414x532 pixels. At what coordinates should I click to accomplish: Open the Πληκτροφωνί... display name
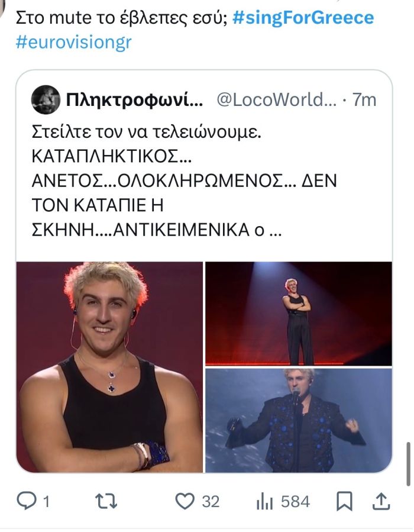click(134, 100)
